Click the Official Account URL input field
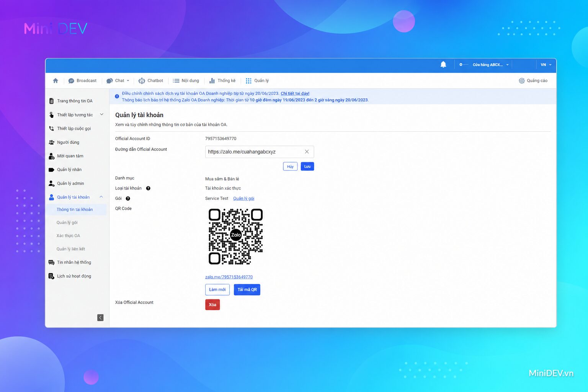This screenshot has width=588, height=392. (260, 152)
